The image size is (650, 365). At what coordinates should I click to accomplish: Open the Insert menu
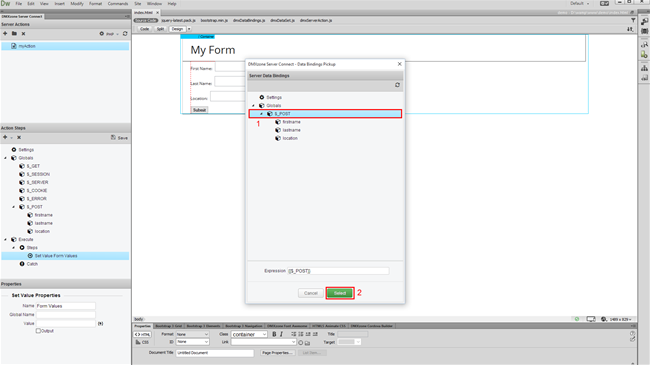60,4
